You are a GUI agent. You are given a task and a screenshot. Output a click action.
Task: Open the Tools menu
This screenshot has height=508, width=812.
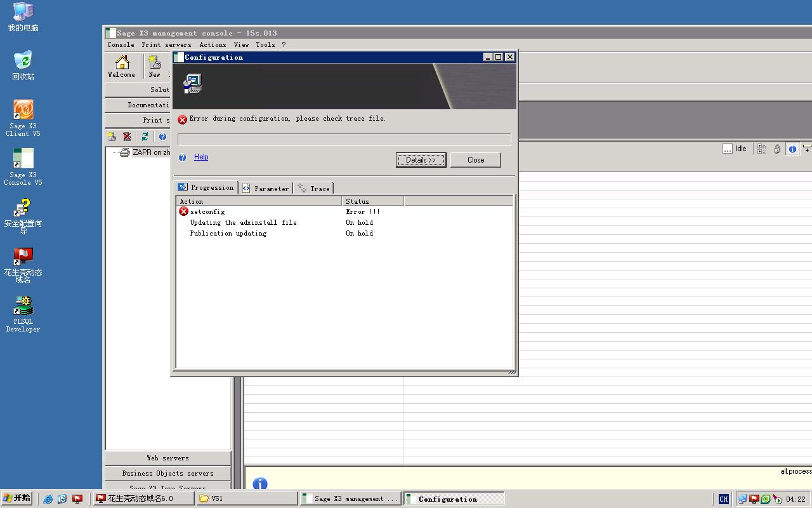(265, 44)
